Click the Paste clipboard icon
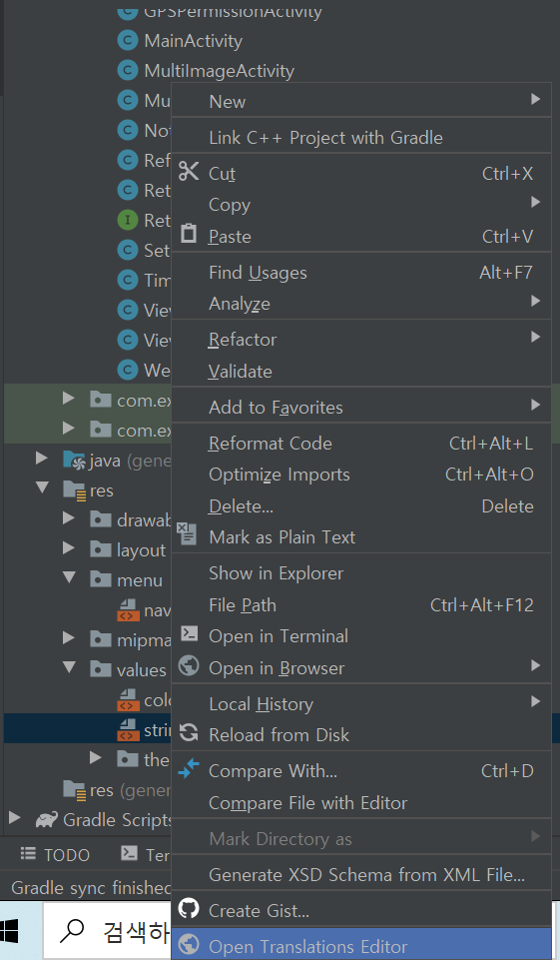560x960 pixels. pyautogui.click(x=189, y=234)
